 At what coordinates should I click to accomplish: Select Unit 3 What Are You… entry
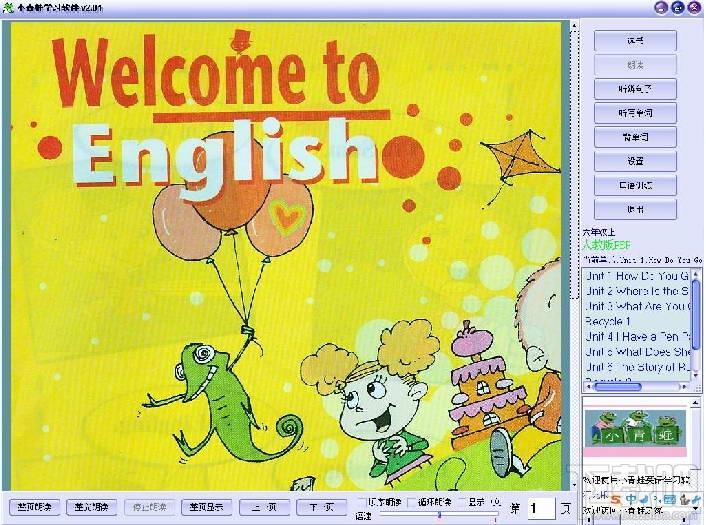637,307
